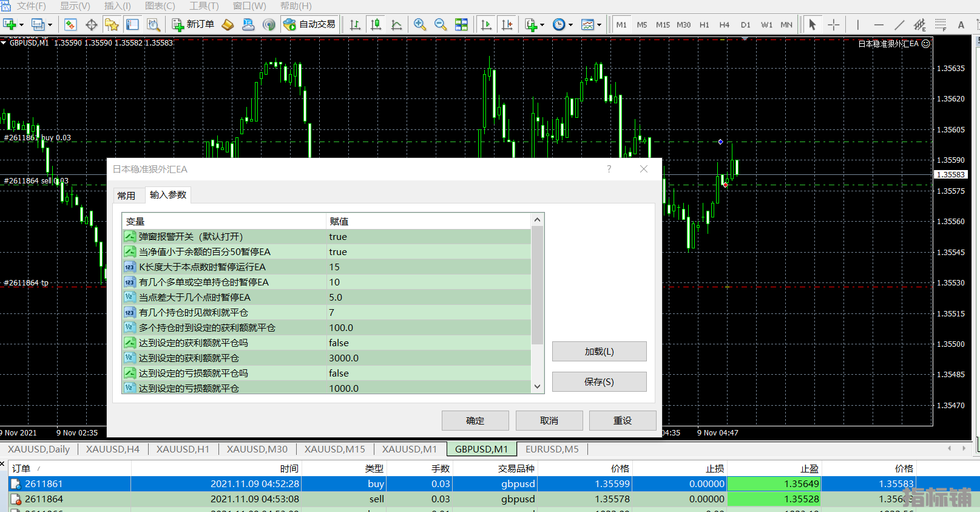The width and height of the screenshot is (980, 512).
Task: Select the equidistant channel tool
Action: pos(920,24)
